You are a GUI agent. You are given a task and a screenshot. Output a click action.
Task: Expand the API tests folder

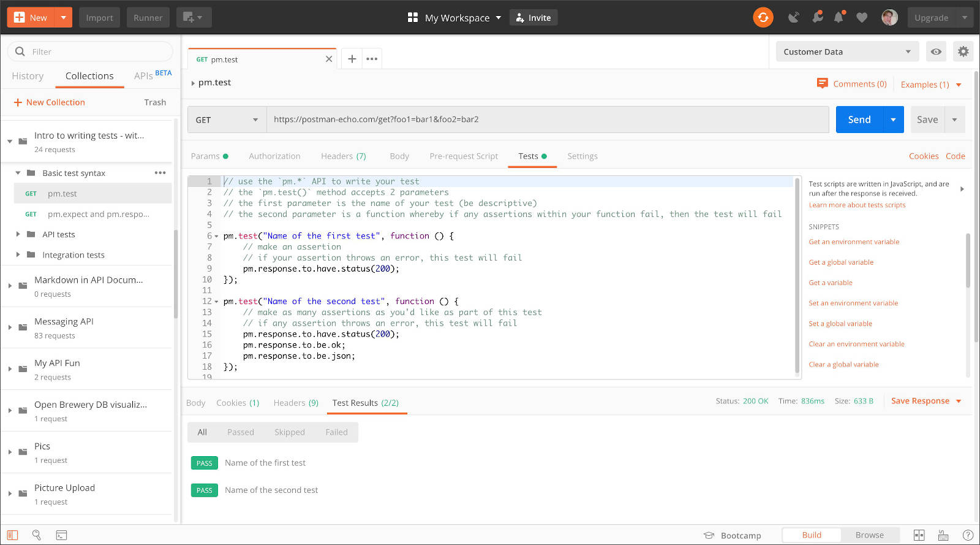point(18,234)
